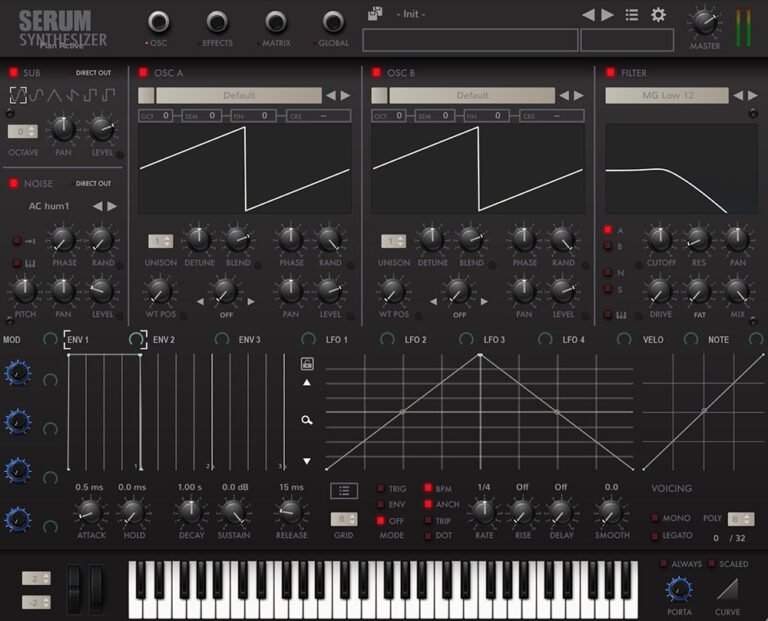Image resolution: width=768 pixels, height=621 pixels.
Task: Click the envelope zoom magnifier icon
Action: (307, 420)
